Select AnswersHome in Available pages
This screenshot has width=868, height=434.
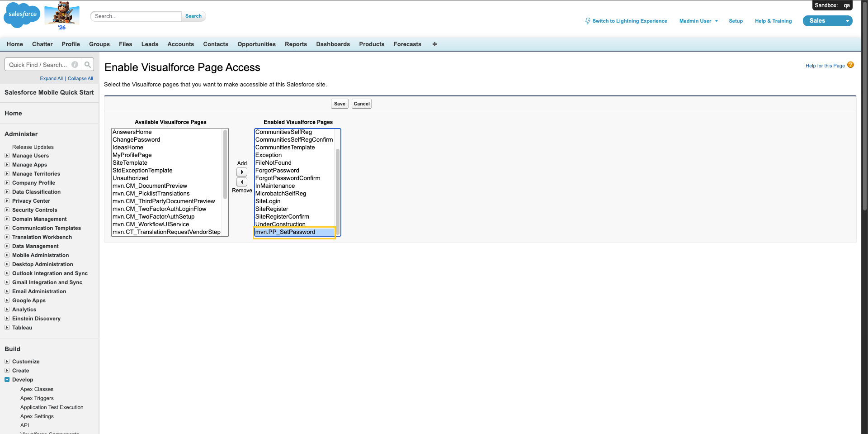[x=167, y=132]
